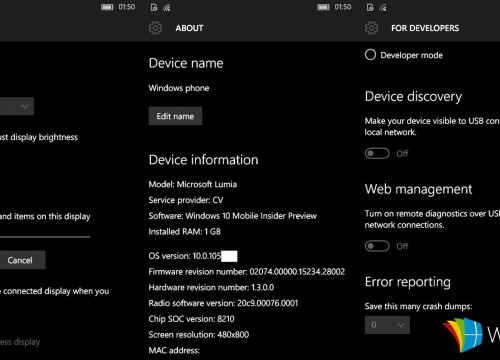Screen dimensions: 500x360
Task: Click the Cancel button
Action: click(22, 260)
